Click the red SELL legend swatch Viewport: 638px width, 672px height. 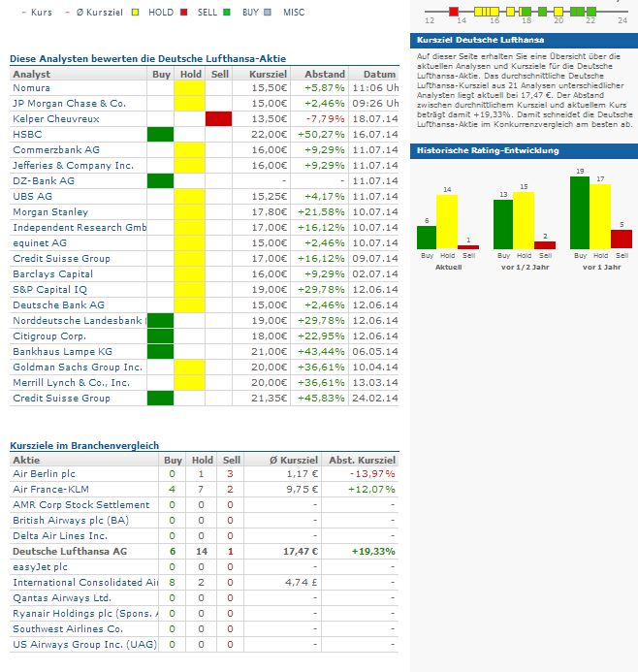[x=184, y=13]
